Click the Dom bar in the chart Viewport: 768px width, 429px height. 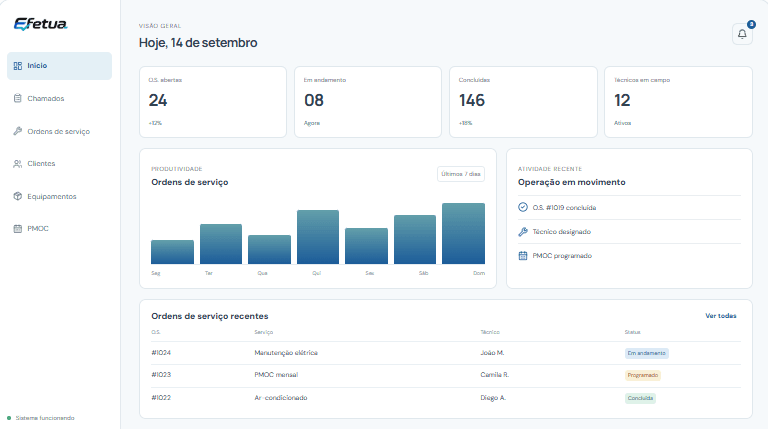tap(463, 234)
